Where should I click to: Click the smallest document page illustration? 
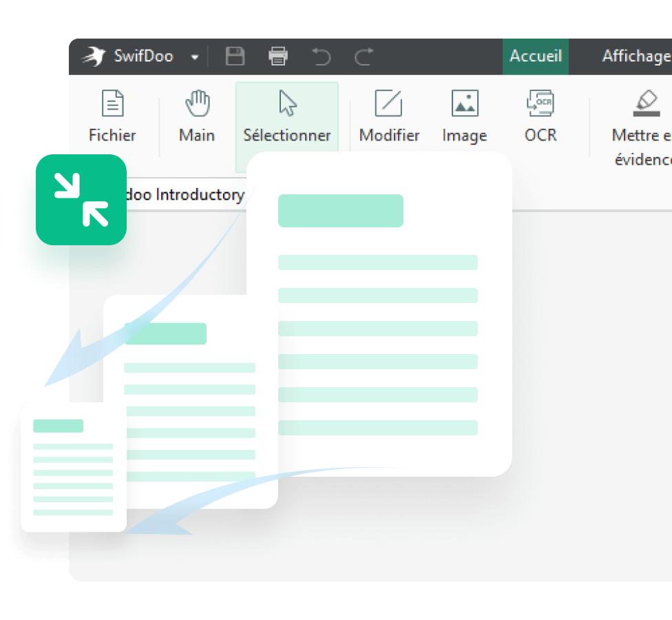73,467
